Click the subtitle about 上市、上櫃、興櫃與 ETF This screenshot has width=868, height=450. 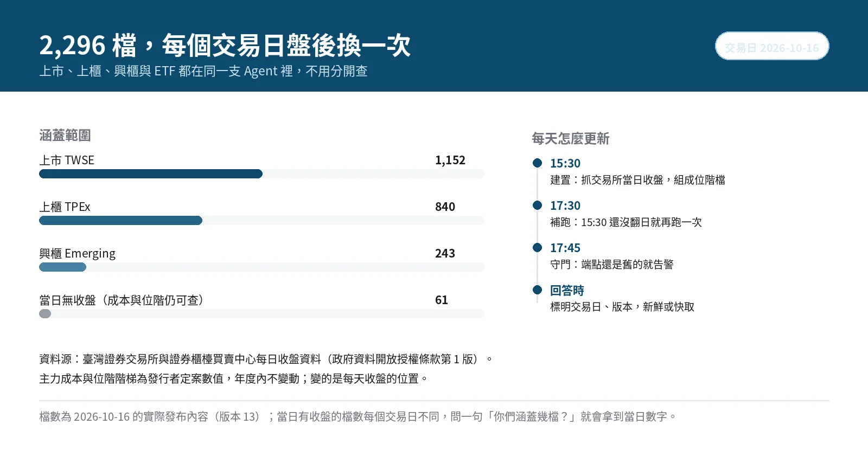click(x=203, y=71)
